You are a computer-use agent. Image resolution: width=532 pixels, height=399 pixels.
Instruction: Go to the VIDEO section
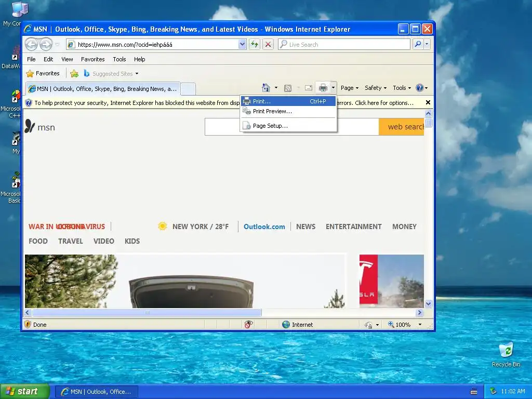click(x=104, y=241)
